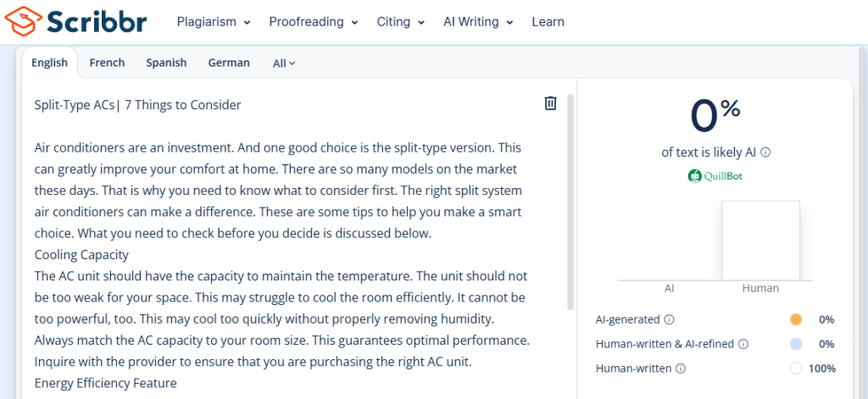Click info icon next to Human-written label

coord(681,369)
